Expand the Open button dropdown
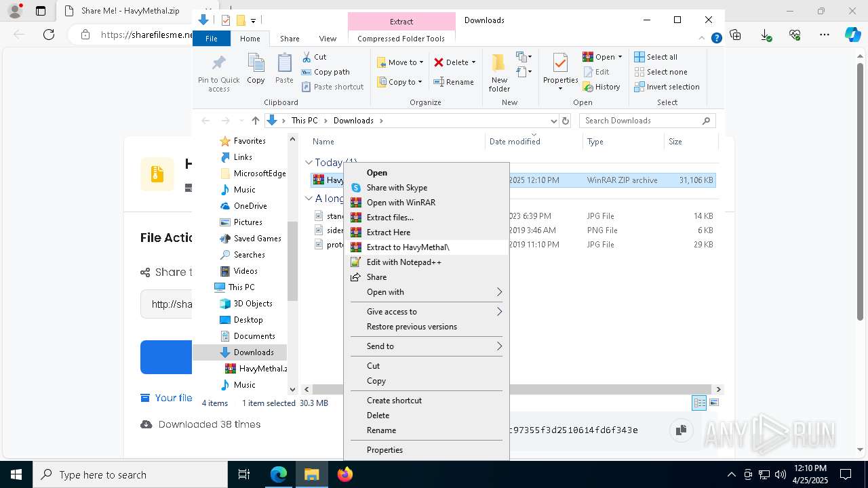Screen dimensions: 868x488 coord(620,57)
